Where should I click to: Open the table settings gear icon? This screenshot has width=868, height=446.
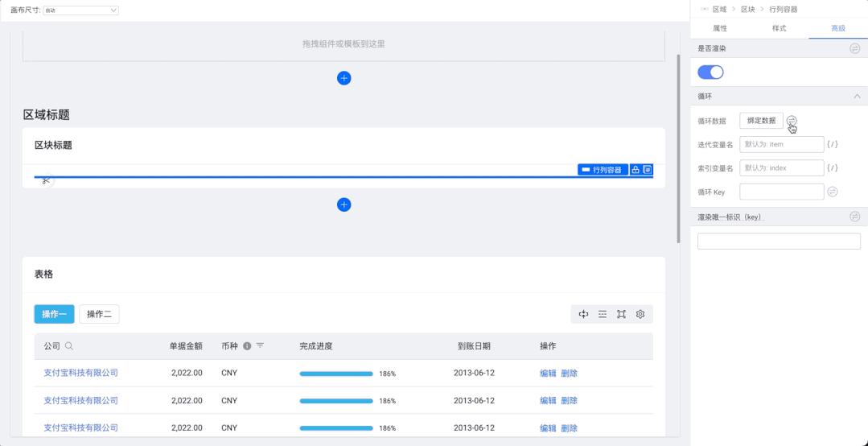pyautogui.click(x=640, y=314)
